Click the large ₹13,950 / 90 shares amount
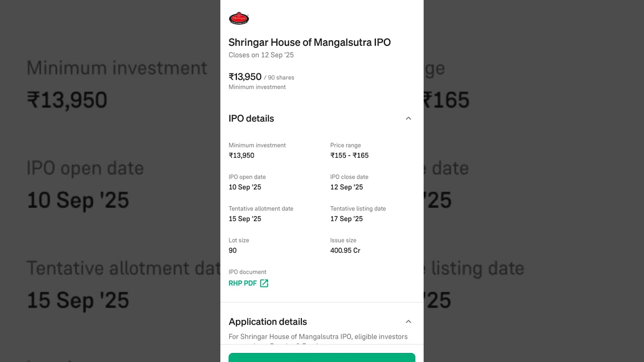Viewport: 644px width, 362px height. 246,77
